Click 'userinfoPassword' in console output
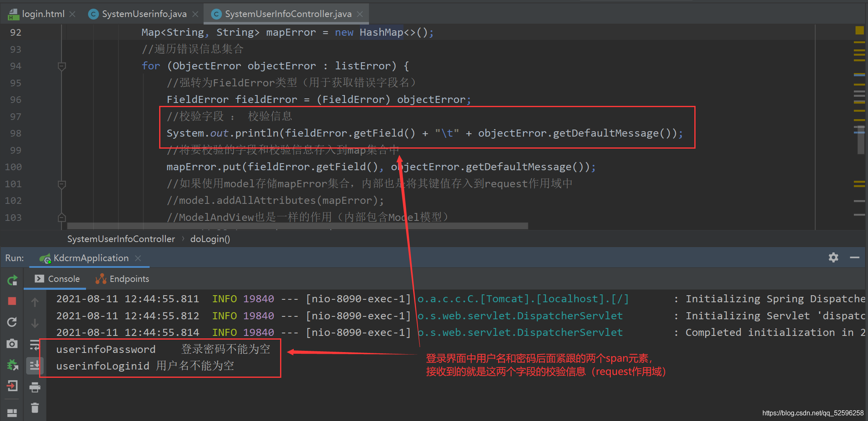This screenshot has width=868, height=421. point(106,349)
